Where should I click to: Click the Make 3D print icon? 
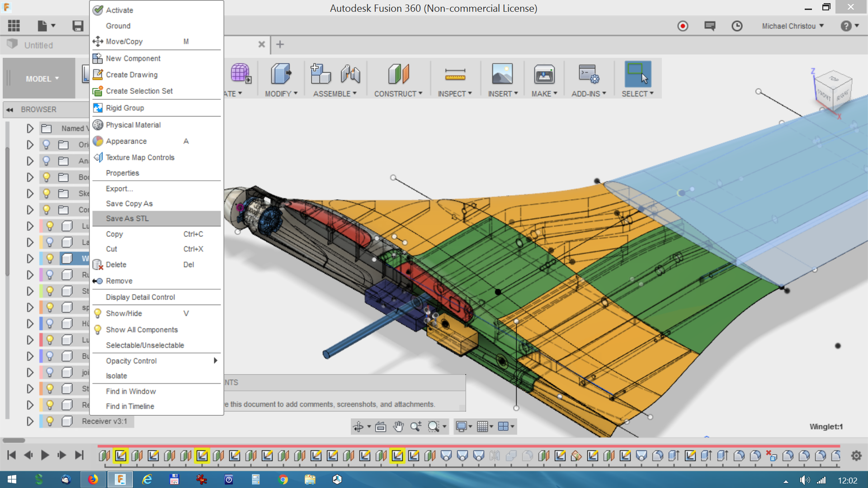tap(544, 75)
